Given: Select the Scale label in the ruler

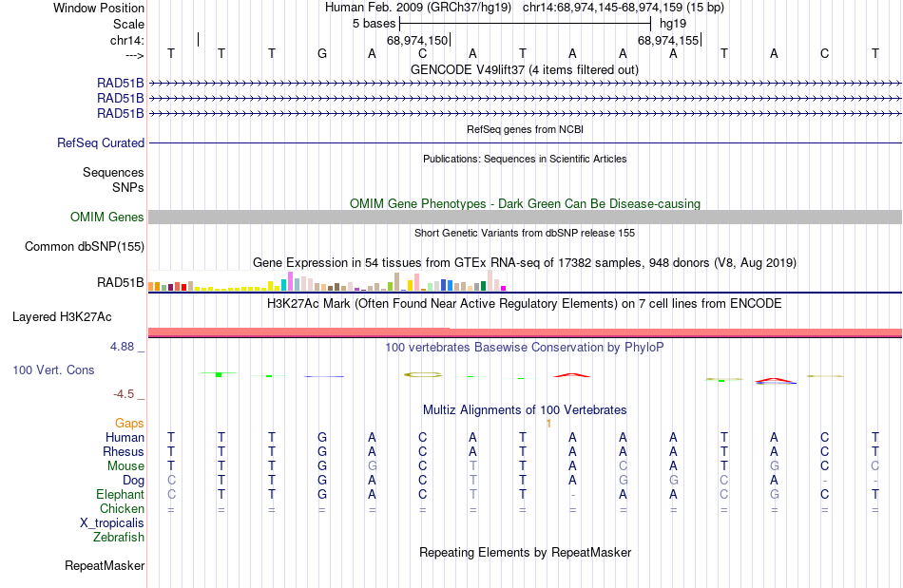Looking at the screenshot, I should pyautogui.click(x=128, y=24).
